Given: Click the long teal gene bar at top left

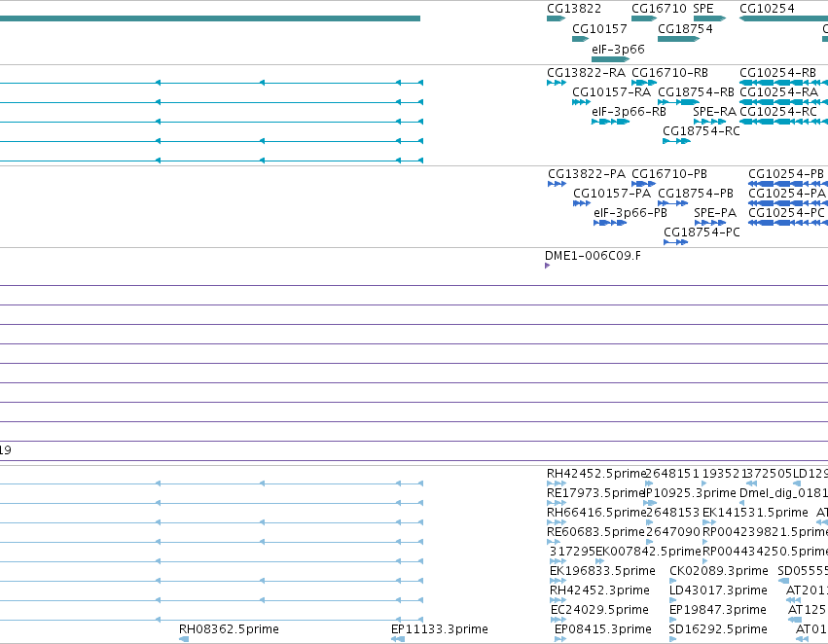Looking at the screenshot, I should click(209, 18).
